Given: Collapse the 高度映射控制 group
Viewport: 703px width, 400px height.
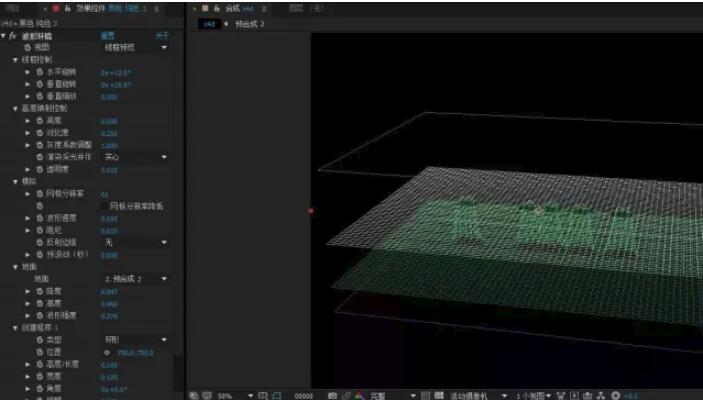Looking at the screenshot, I should click(x=15, y=109).
